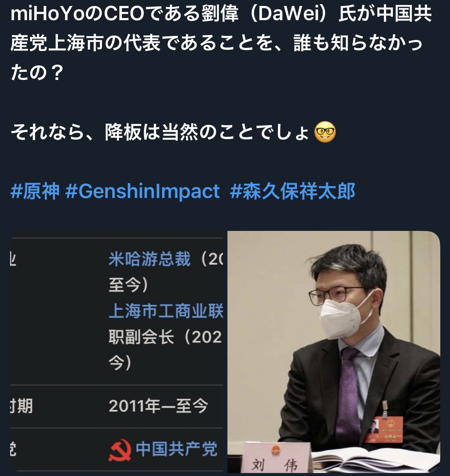Click the 中国共产党 link text
450x476 pixels.
176,449
